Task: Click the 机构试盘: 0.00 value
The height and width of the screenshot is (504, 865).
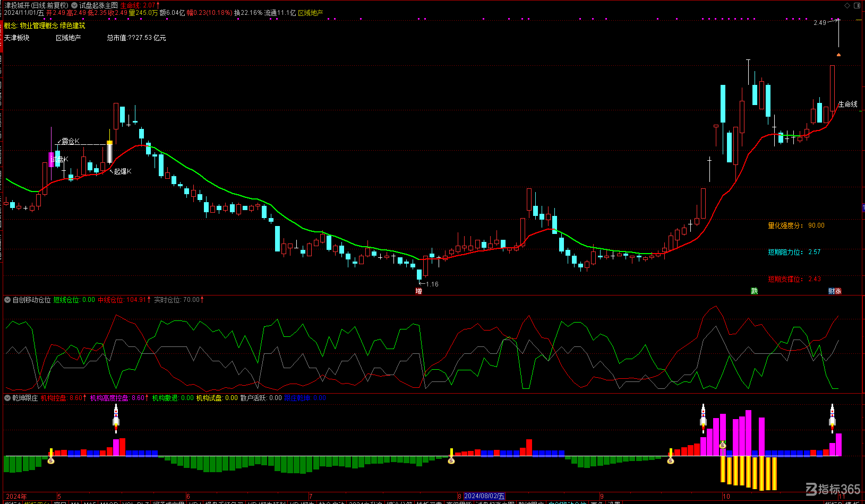Action: tap(217, 398)
